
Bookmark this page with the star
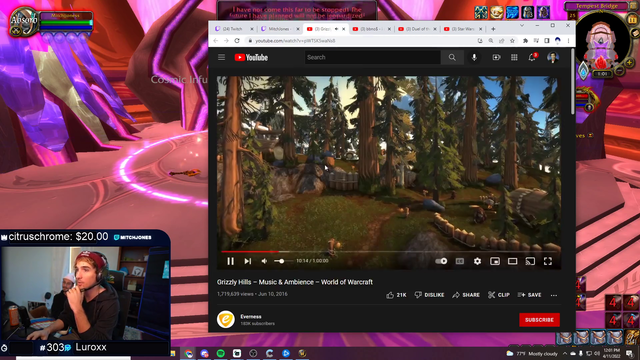[x=512, y=41]
